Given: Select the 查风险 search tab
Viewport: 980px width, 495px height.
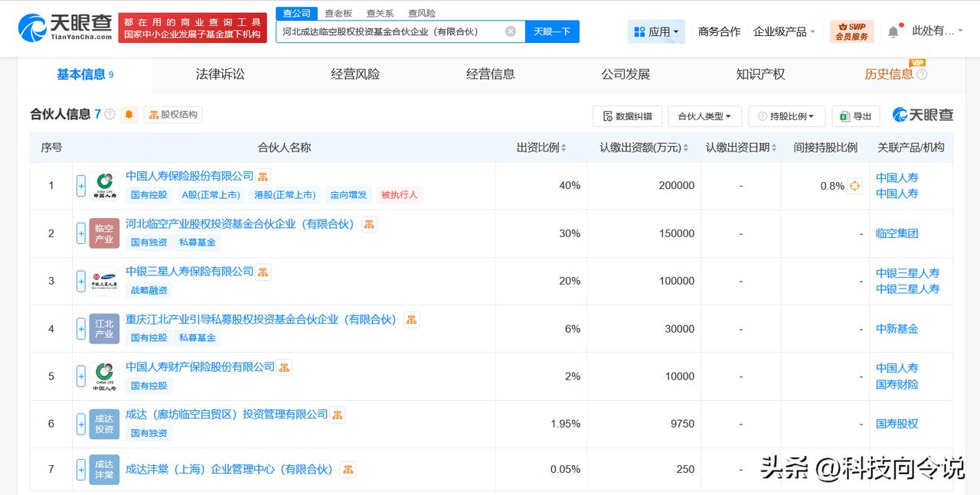Looking at the screenshot, I should (x=422, y=13).
